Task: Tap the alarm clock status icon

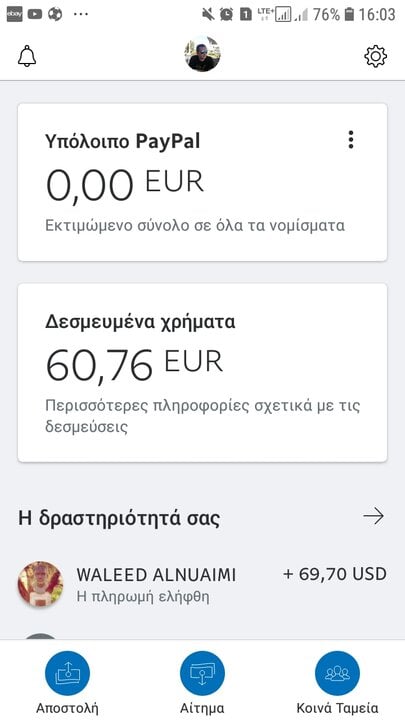Action: (226, 15)
